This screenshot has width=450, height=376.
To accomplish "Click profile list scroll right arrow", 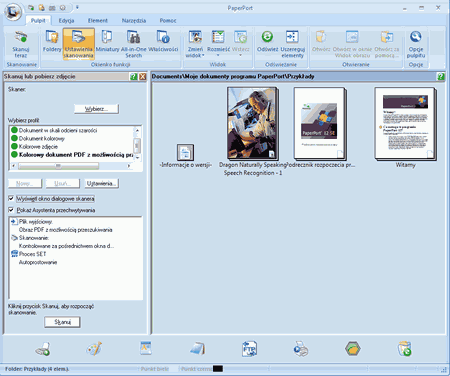I will [x=129, y=166].
